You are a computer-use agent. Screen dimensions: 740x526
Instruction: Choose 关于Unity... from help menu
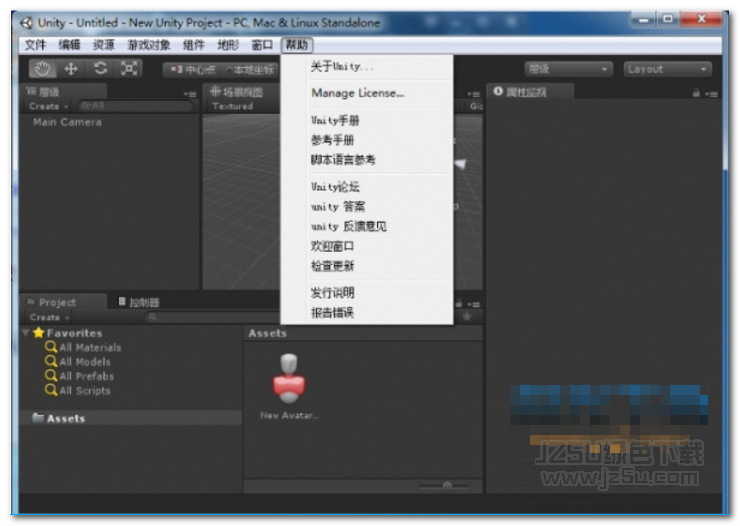pyautogui.click(x=367, y=67)
